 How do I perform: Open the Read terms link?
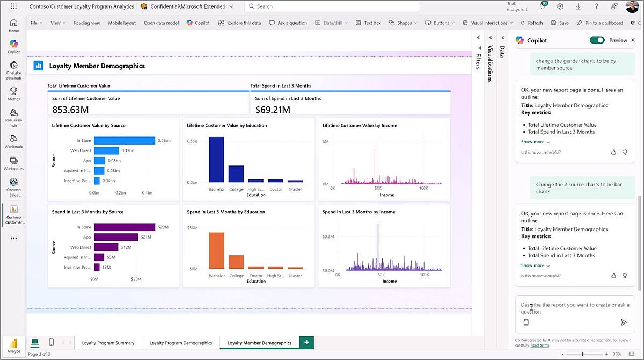click(540, 345)
